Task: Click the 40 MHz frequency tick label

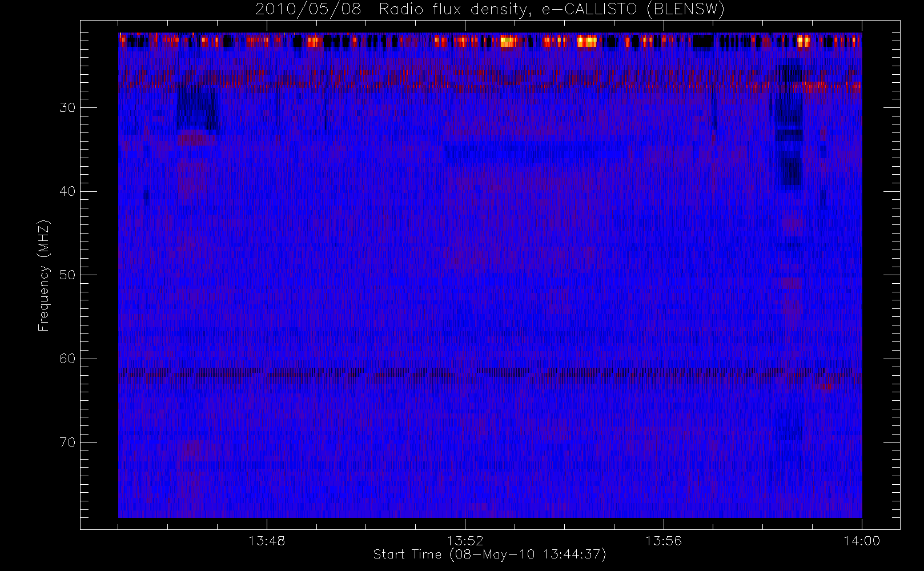Action: (67, 191)
